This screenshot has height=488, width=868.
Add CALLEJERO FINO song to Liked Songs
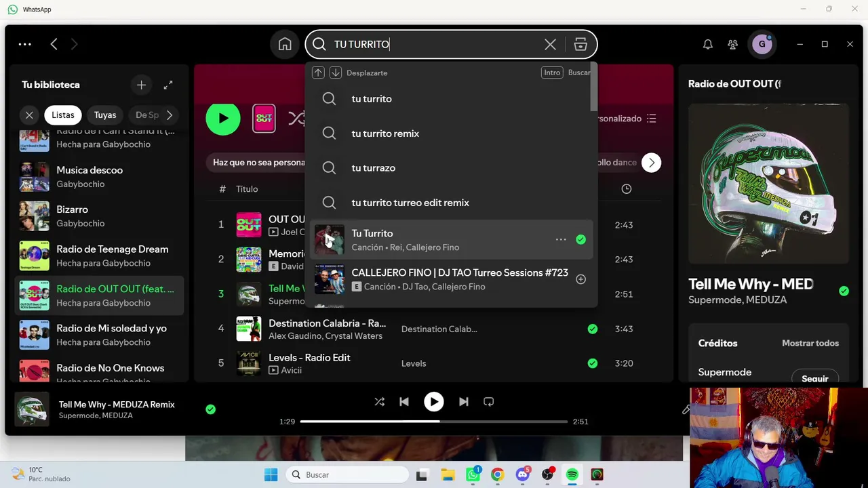pos(580,279)
